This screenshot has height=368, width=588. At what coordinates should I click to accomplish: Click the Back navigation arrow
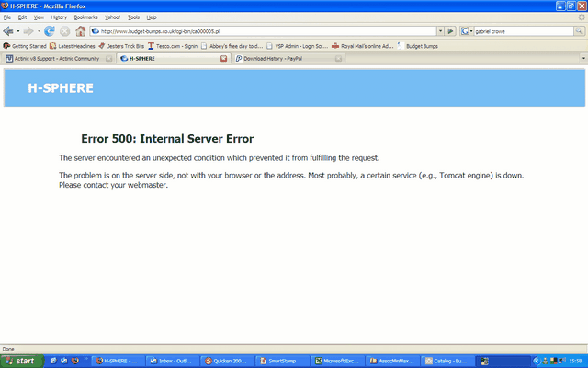pyautogui.click(x=8, y=30)
